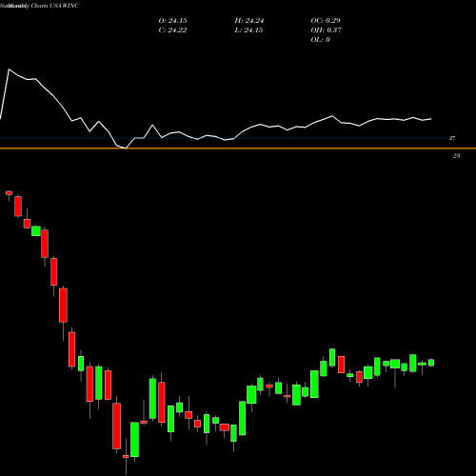Click the 'OH: 0.37' reading
476x476 pixels.
tap(327, 30)
